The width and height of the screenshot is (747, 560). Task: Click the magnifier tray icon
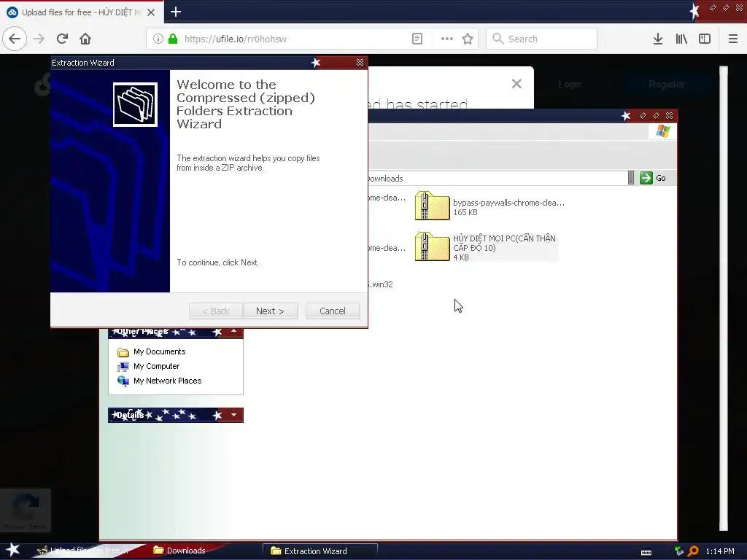coord(693,551)
